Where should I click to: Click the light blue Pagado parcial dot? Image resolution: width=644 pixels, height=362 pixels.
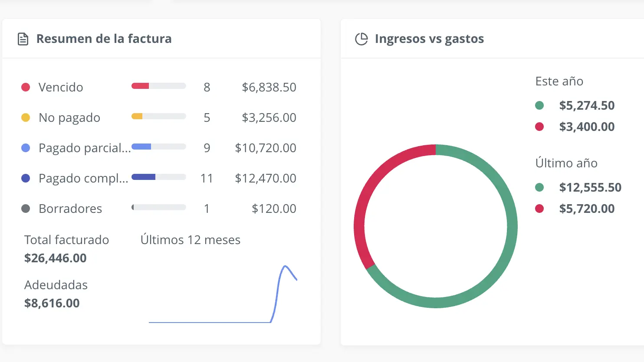[x=25, y=147]
